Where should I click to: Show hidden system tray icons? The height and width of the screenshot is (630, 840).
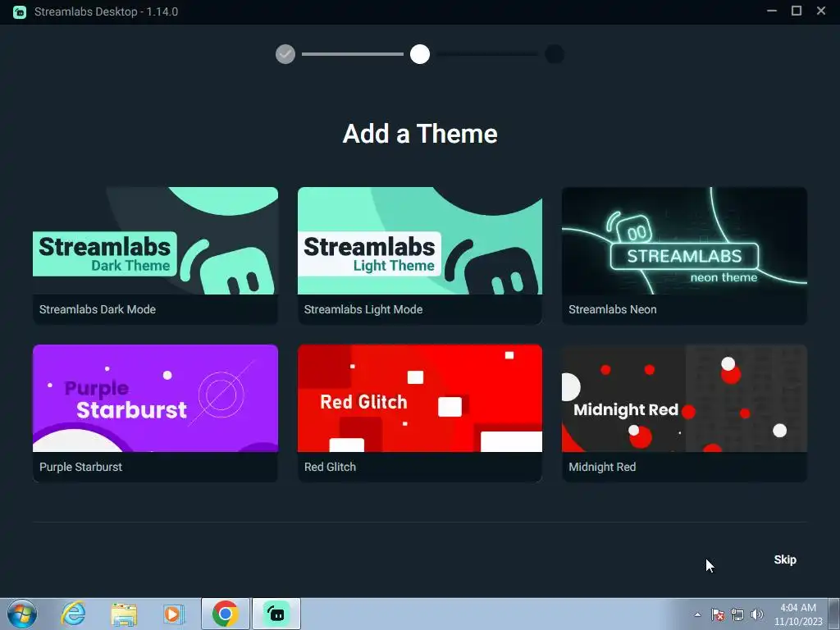point(697,614)
